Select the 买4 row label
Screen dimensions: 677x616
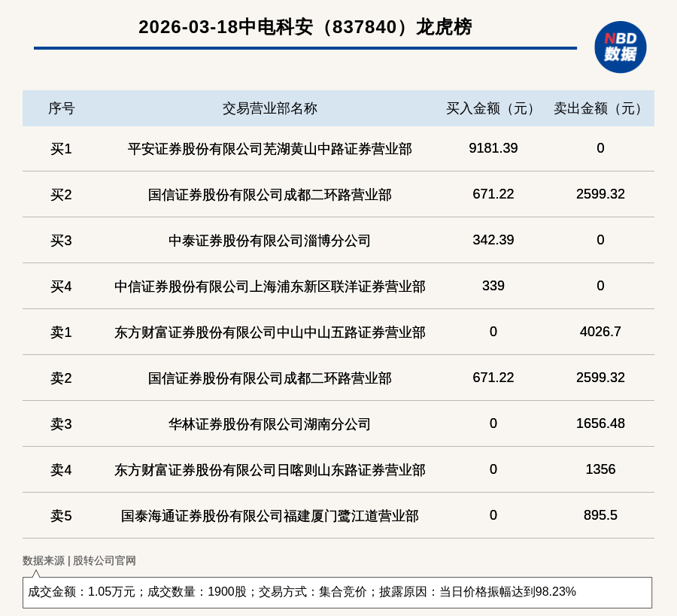click(62, 287)
